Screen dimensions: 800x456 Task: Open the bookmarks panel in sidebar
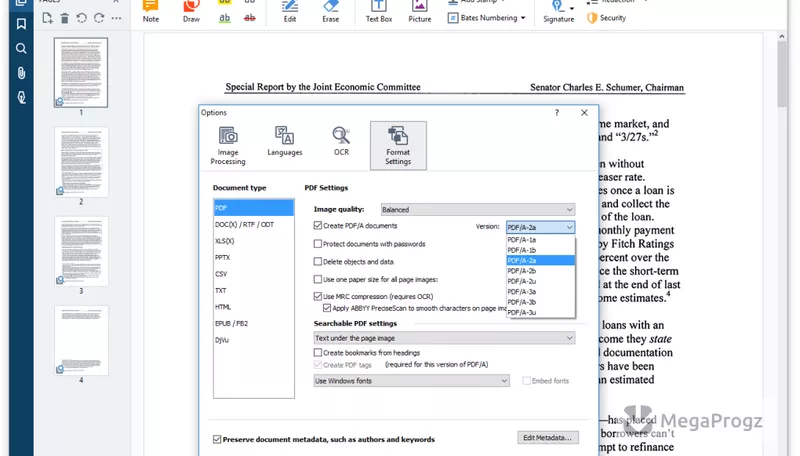coord(21,24)
